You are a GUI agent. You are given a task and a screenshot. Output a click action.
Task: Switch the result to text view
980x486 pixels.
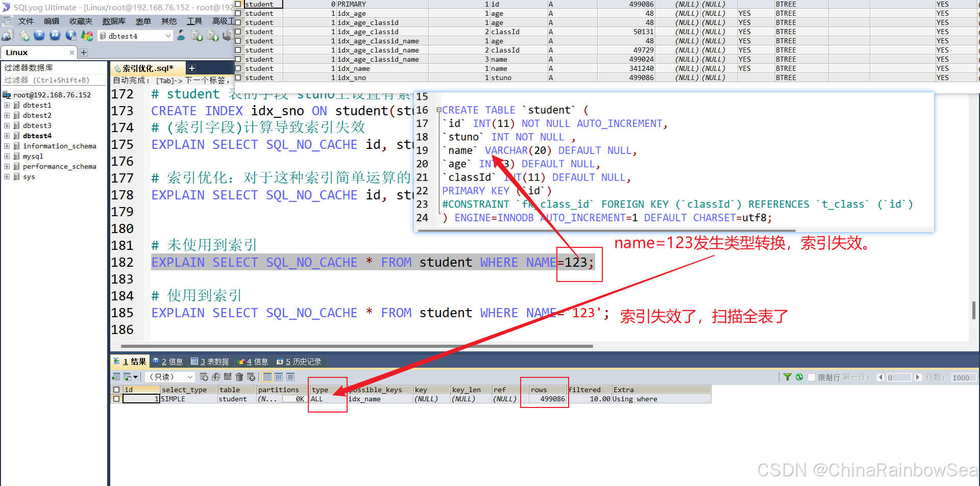(290, 377)
